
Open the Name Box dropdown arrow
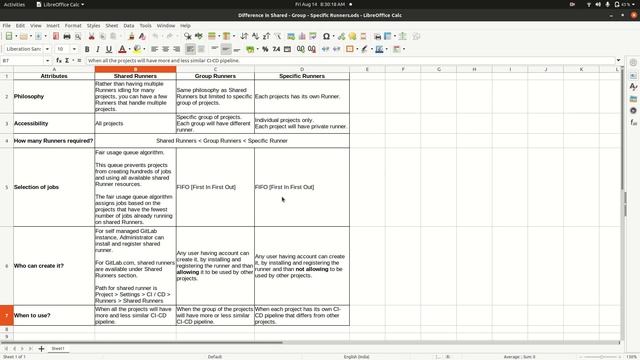[x=47, y=60]
